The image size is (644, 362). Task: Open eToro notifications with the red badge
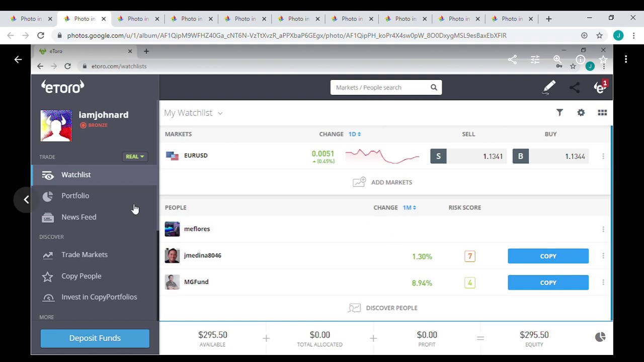tap(601, 86)
